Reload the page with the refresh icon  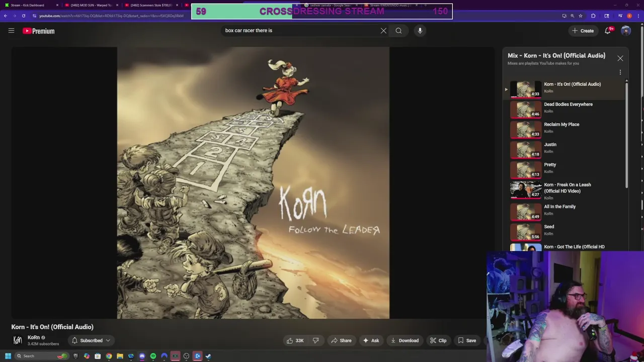pos(23,16)
